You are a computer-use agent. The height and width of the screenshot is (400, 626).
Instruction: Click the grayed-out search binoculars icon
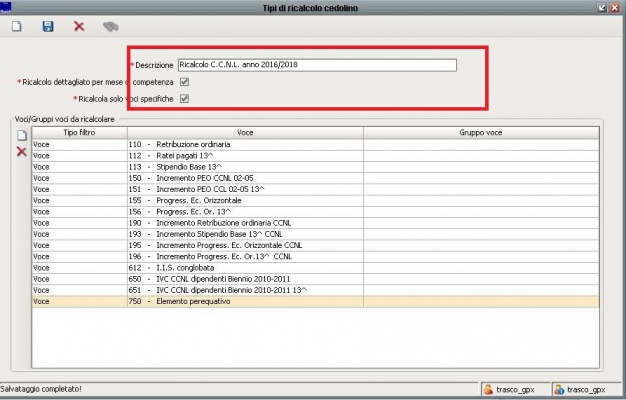coord(111,27)
